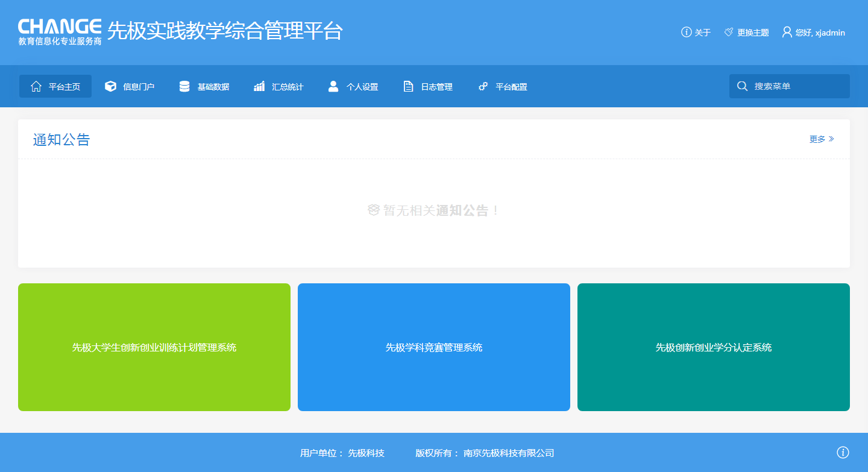The height and width of the screenshot is (472, 868).
Task: Select the 汇总统计 menu item
Action: pyautogui.click(x=288, y=87)
